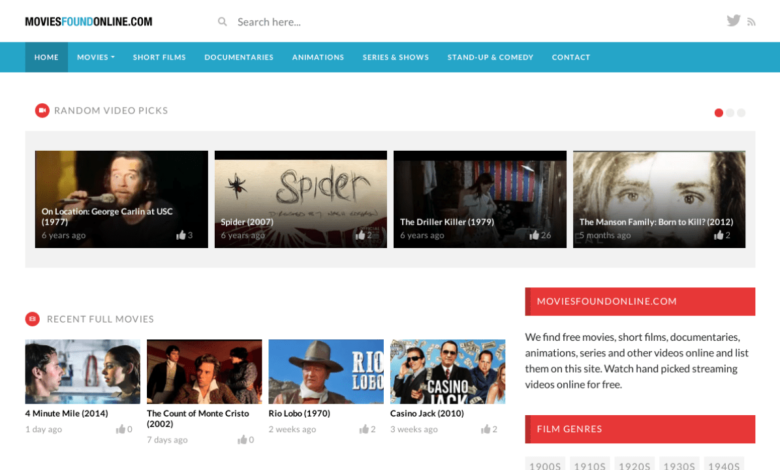Select the third carousel page dot
This screenshot has width=780, height=470.
pos(741,113)
